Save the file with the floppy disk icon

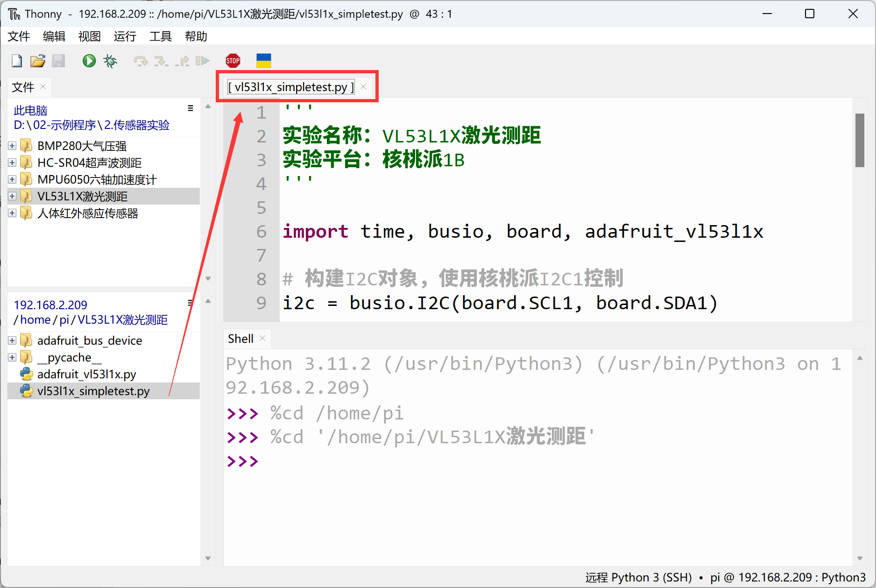click(58, 61)
